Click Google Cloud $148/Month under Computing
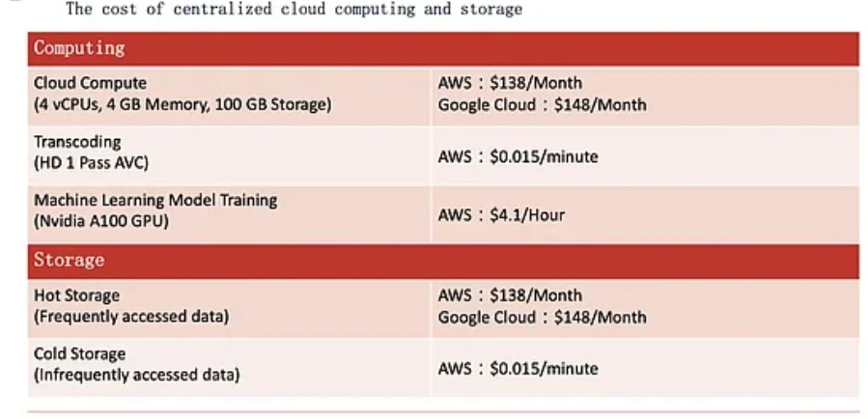The image size is (868, 419). click(542, 104)
